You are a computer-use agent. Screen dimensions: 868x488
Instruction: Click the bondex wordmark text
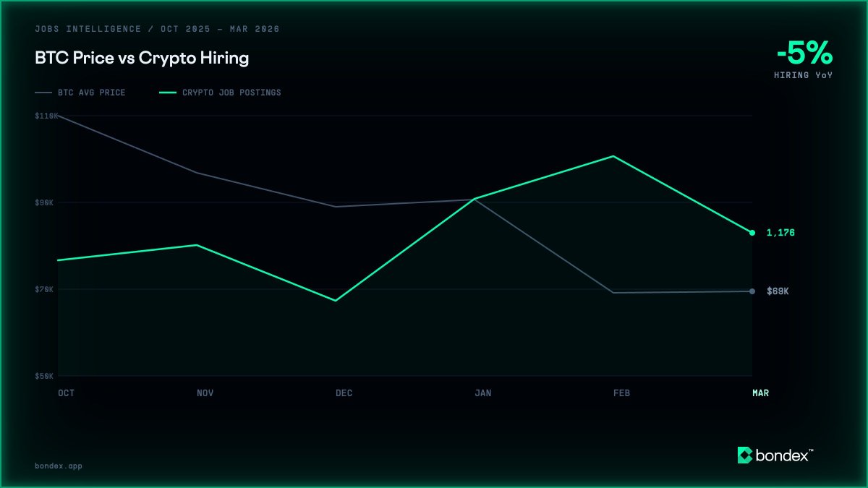pyautogui.click(x=784, y=455)
